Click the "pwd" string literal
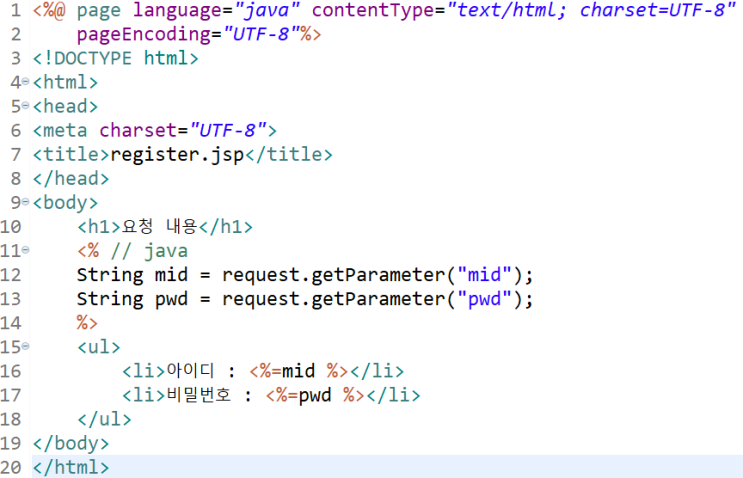 [484, 299]
